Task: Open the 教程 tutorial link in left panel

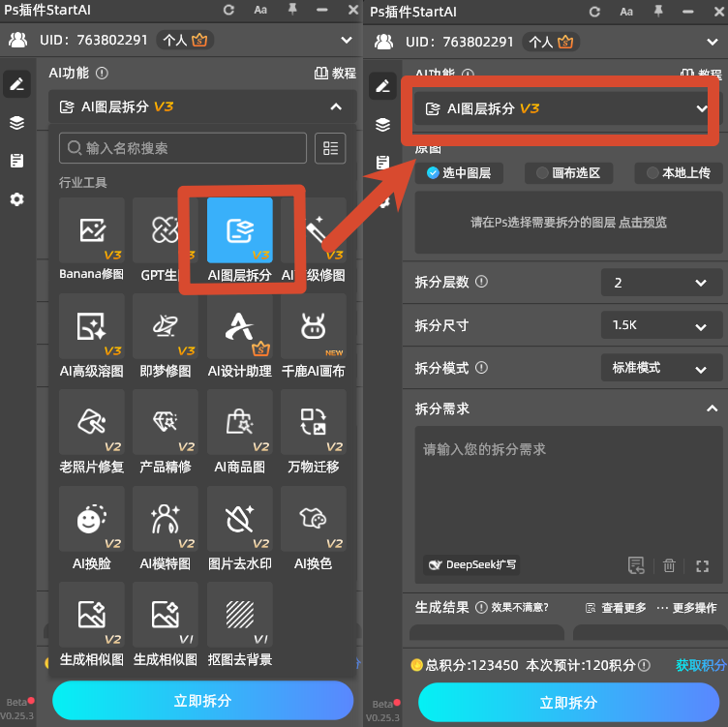Action: (x=335, y=74)
